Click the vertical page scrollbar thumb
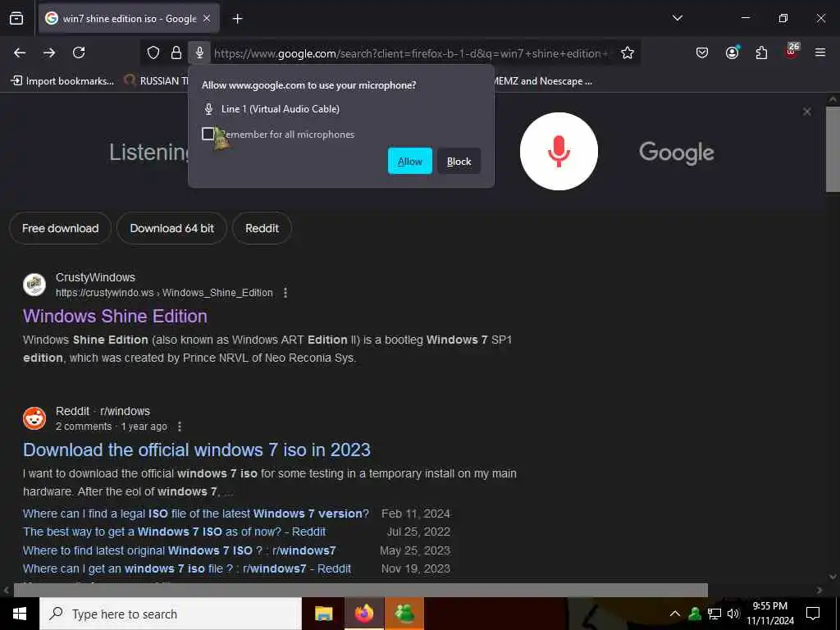 pyautogui.click(x=833, y=149)
